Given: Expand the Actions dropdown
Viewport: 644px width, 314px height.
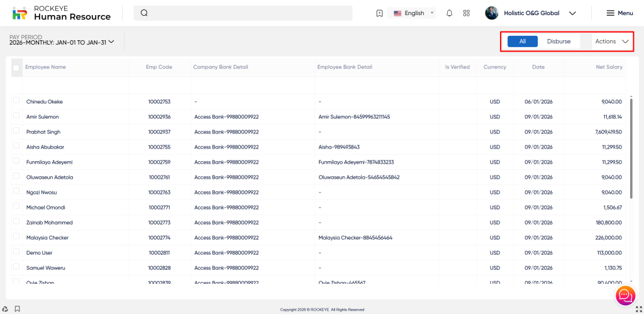Looking at the screenshot, I should [x=611, y=42].
